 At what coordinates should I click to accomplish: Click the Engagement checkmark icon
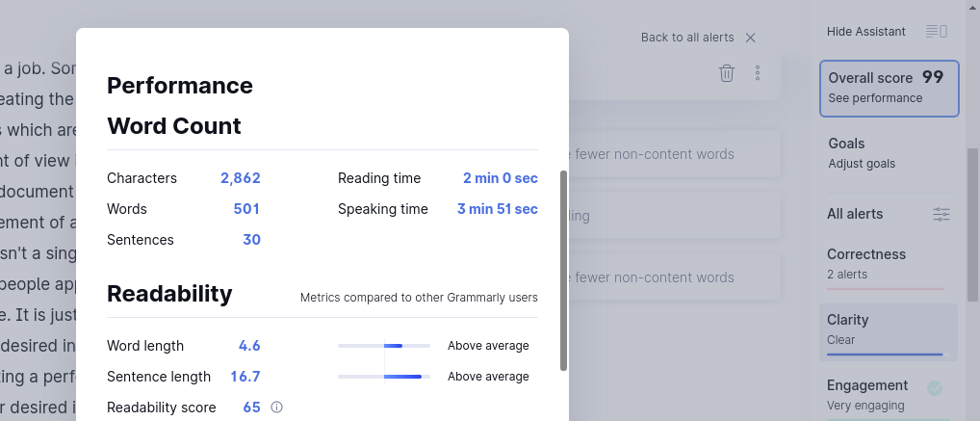tap(935, 388)
